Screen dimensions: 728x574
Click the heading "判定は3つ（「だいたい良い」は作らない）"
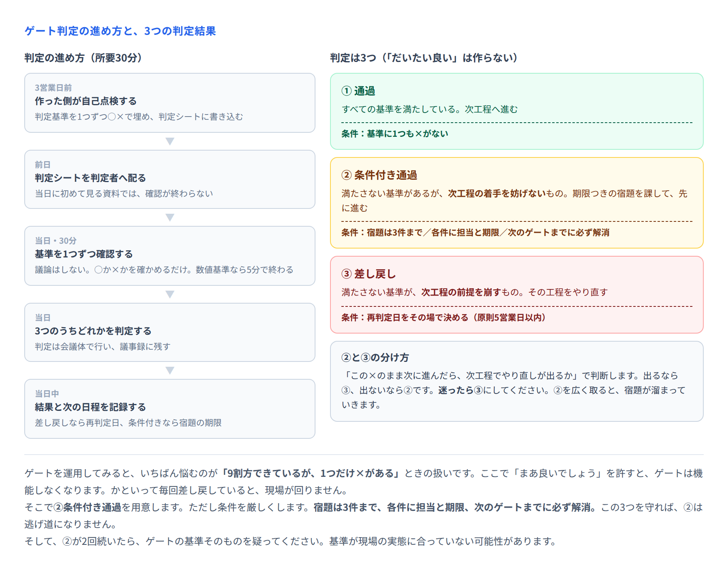(x=424, y=58)
